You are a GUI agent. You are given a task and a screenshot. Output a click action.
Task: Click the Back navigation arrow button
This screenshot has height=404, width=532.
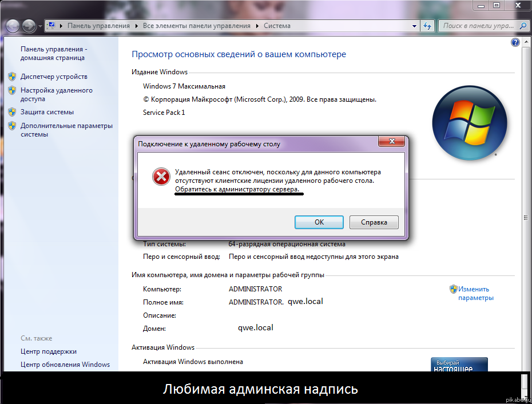point(13,26)
